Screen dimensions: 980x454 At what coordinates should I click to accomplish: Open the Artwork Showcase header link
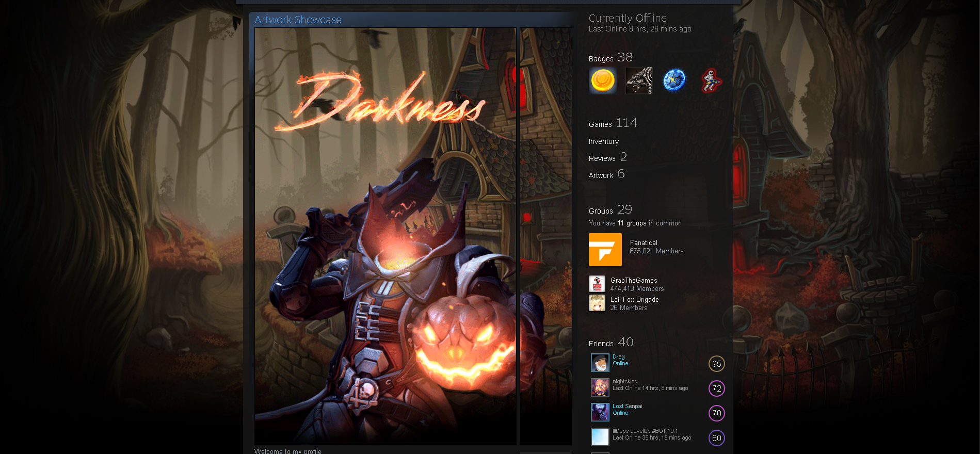tap(298, 20)
